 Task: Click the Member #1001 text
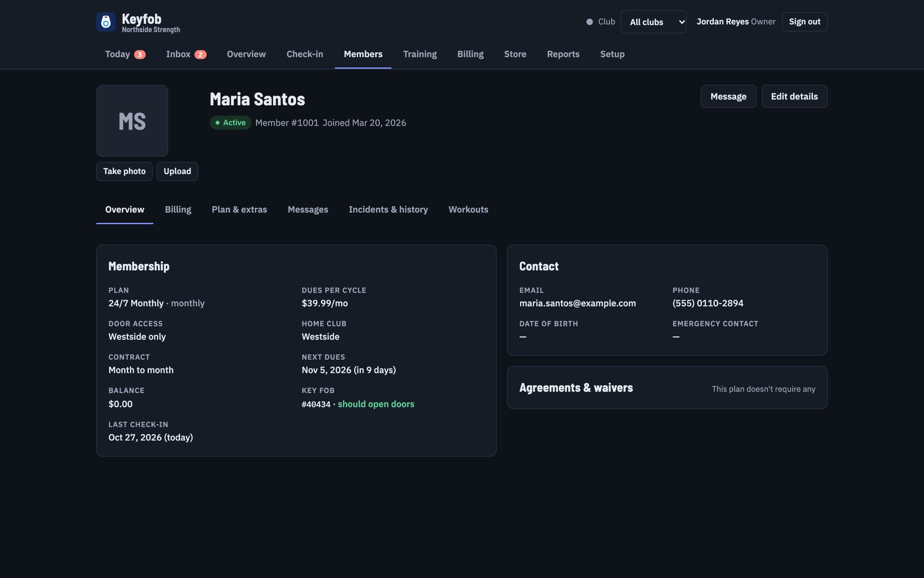coord(287,123)
